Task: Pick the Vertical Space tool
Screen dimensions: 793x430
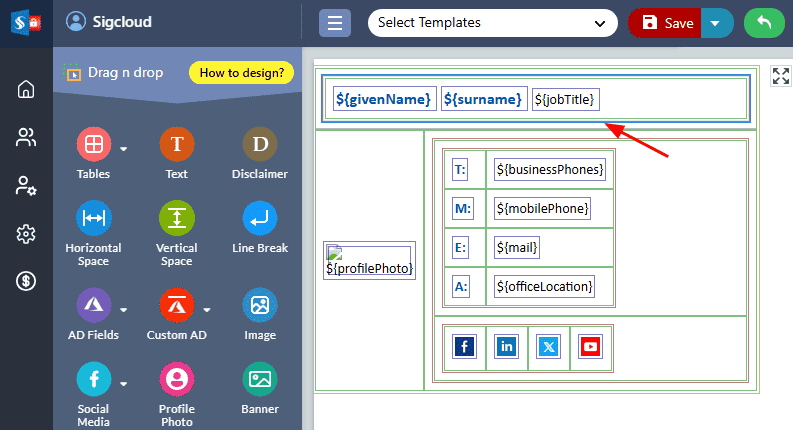Action: [176, 218]
